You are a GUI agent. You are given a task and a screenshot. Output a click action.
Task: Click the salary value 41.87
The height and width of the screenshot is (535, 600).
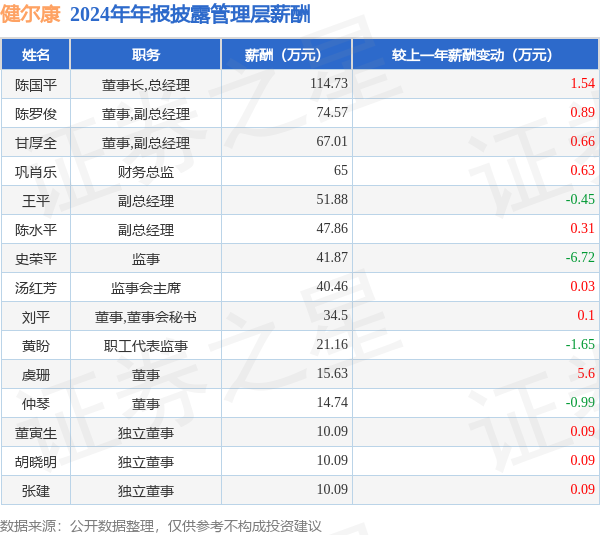pyautogui.click(x=332, y=257)
